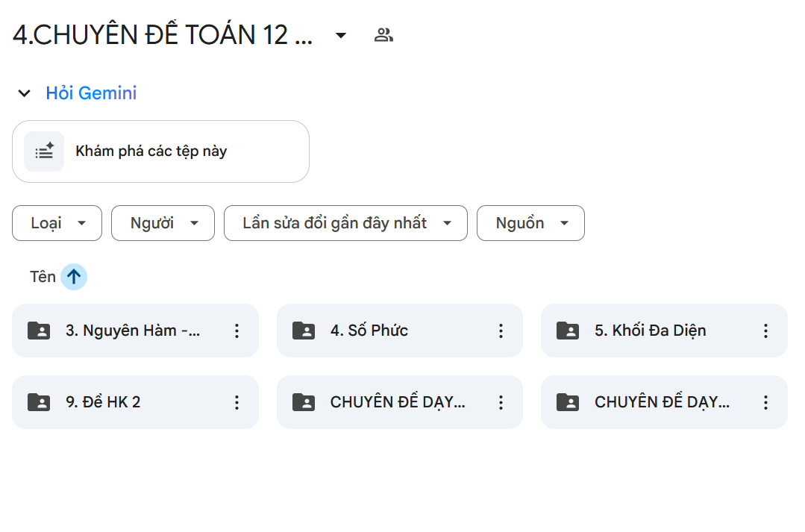The height and width of the screenshot is (532, 805).
Task: Open the Nguồn filter dropdown
Action: coord(530,223)
